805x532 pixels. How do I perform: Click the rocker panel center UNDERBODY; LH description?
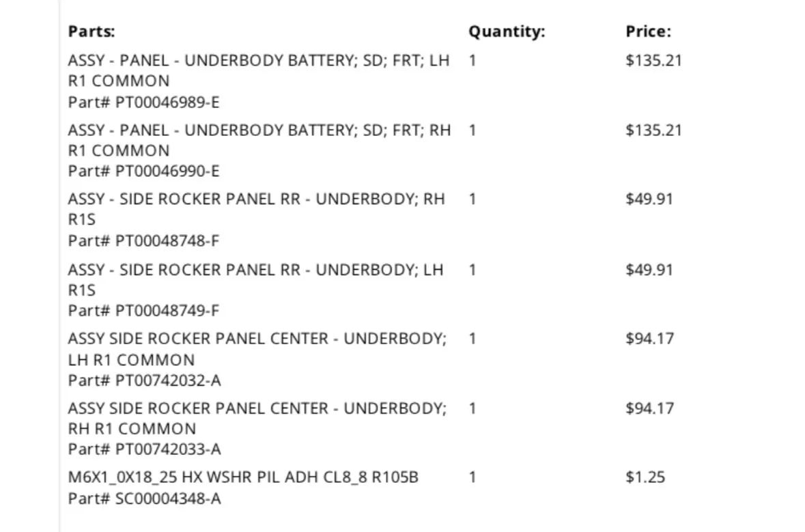coord(257,349)
